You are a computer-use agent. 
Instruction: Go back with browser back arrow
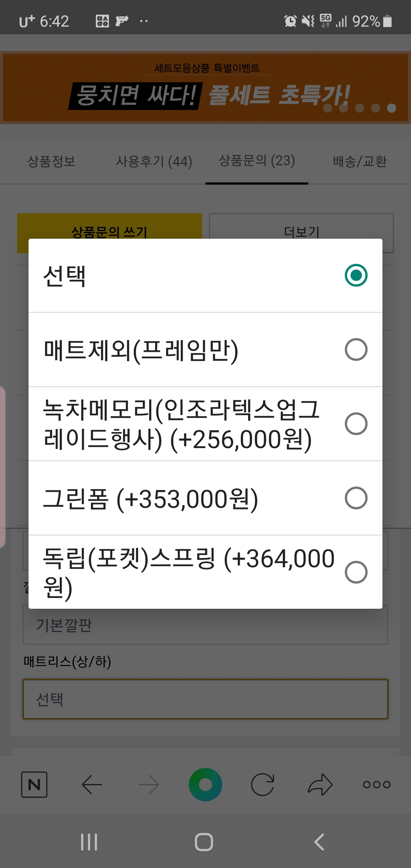click(x=92, y=785)
